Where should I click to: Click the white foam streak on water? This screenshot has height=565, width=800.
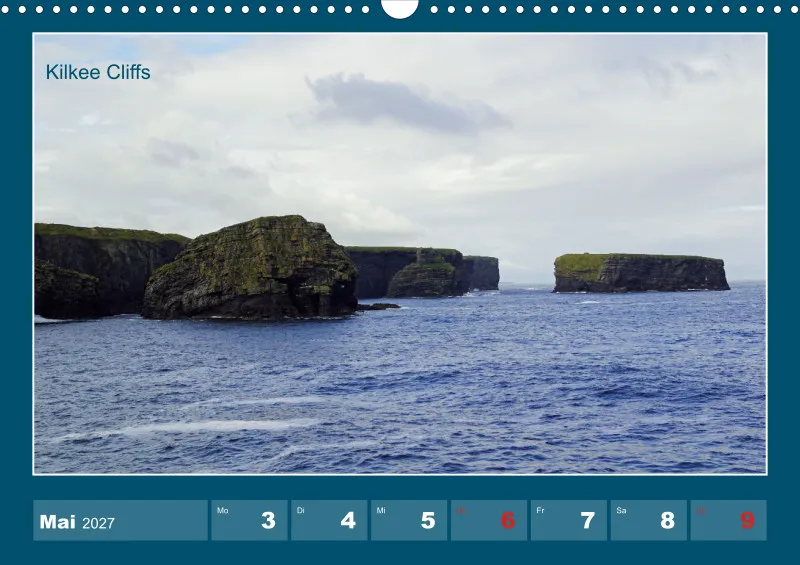pos(204,426)
